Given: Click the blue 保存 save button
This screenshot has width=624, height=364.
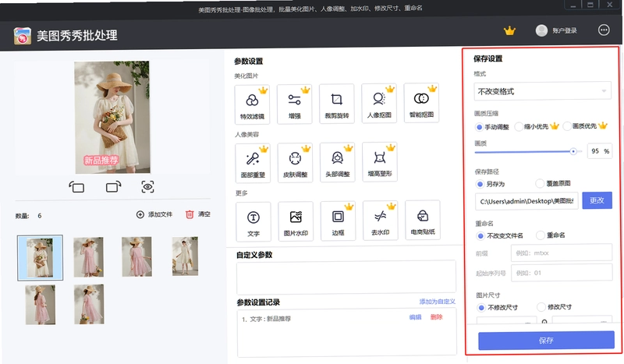Looking at the screenshot, I should 546,341.
